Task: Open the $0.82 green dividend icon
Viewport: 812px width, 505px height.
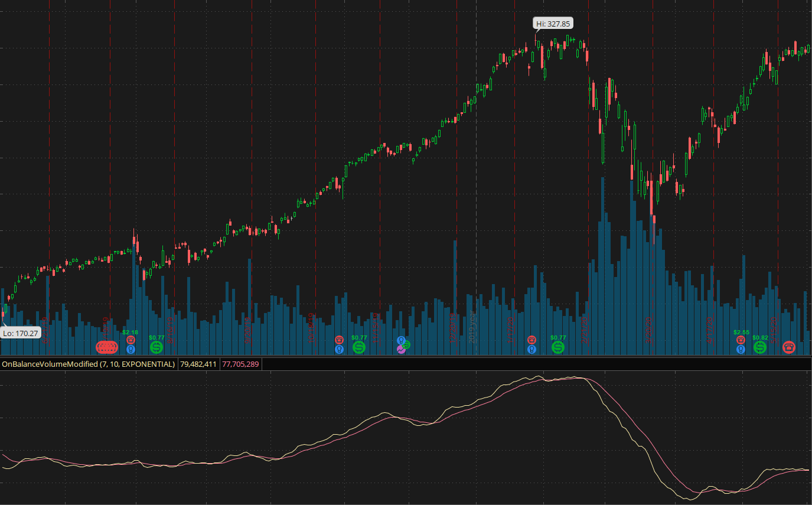Action: (760, 347)
